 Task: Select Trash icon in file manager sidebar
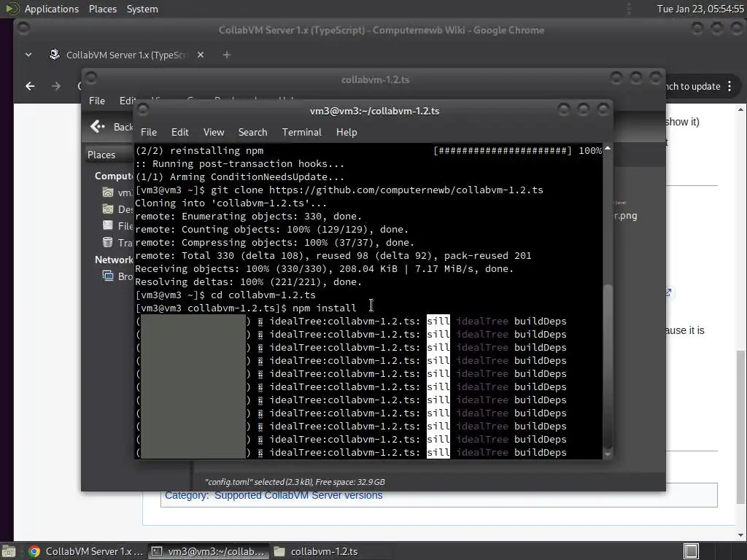[x=108, y=242]
